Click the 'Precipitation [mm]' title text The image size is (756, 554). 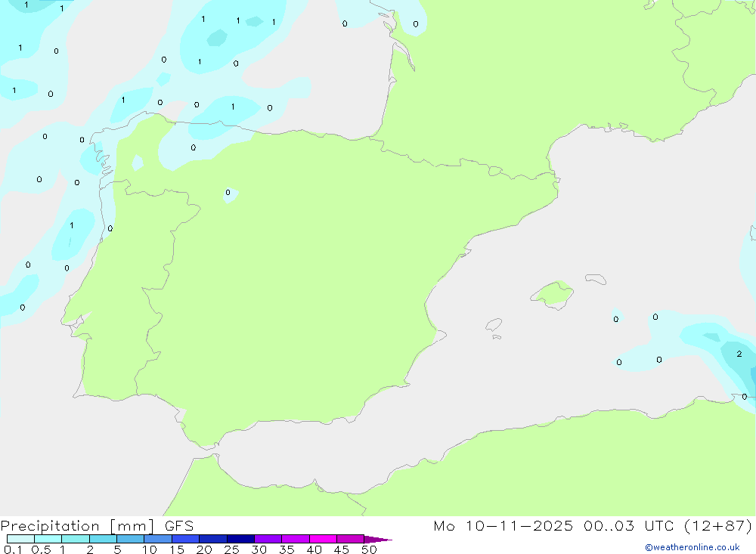click(77, 526)
